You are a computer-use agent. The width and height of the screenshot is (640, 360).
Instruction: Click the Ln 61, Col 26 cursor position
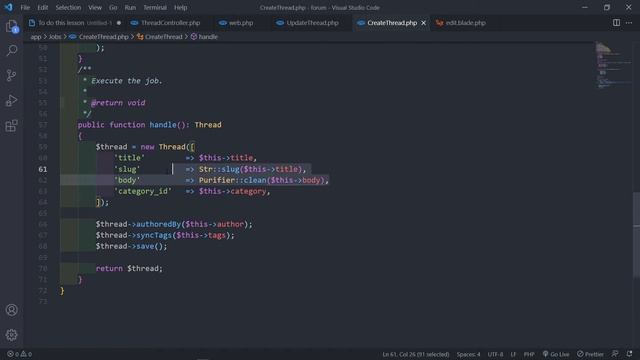pos(416,354)
